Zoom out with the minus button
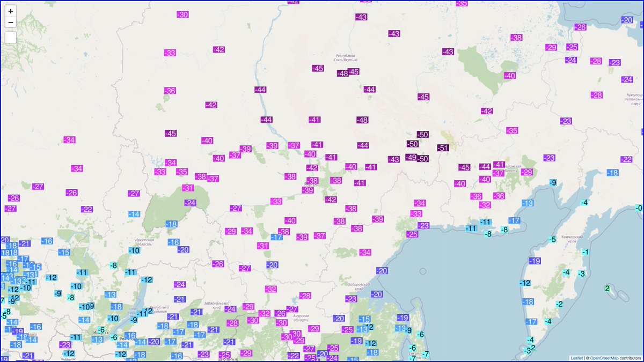This screenshot has width=644, height=362. (x=11, y=23)
